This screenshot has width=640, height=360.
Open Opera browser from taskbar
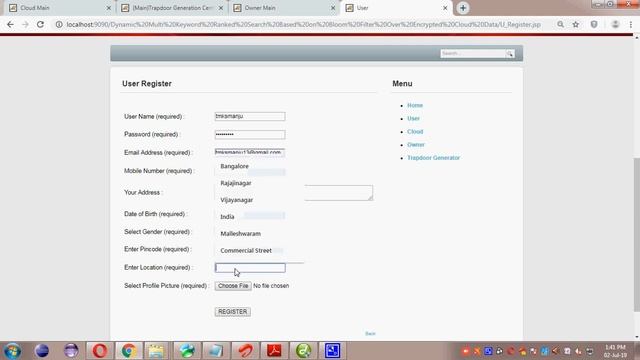100,351
